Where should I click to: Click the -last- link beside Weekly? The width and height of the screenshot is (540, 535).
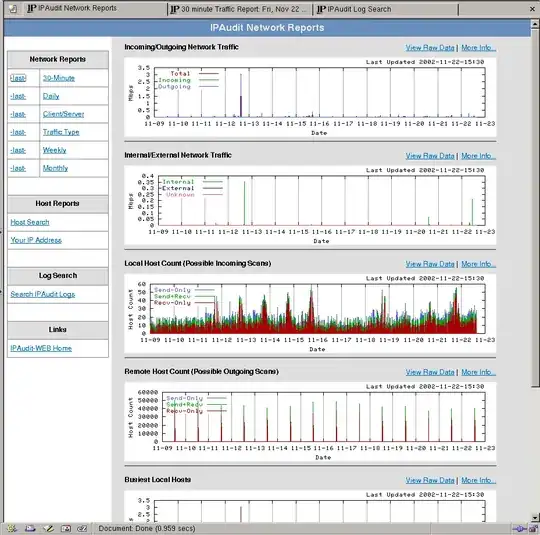(18, 150)
